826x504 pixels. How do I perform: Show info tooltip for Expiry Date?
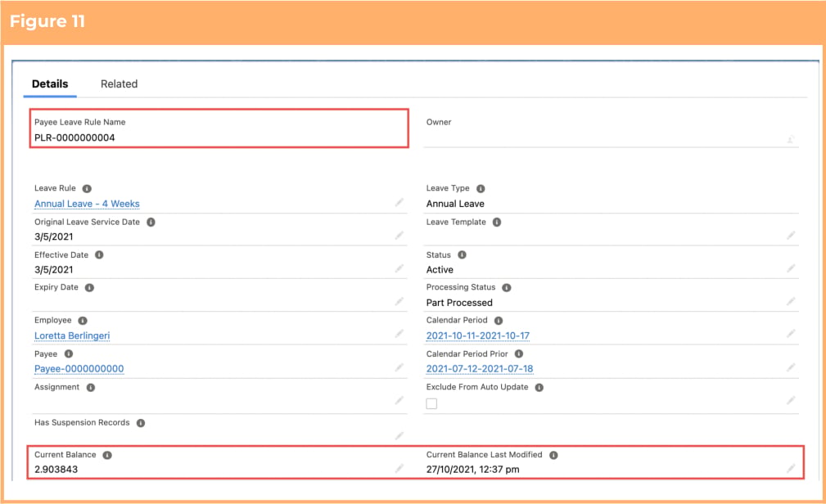coord(89,287)
